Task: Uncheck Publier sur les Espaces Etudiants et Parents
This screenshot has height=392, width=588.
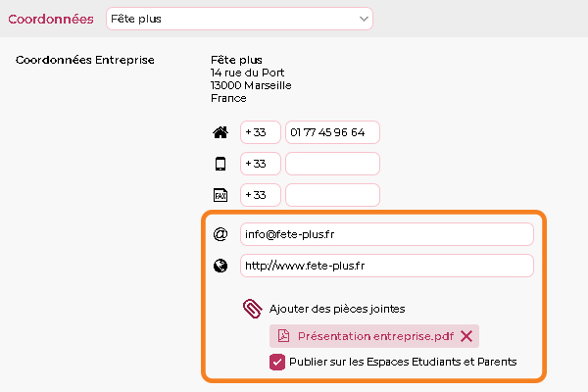Action: click(277, 362)
